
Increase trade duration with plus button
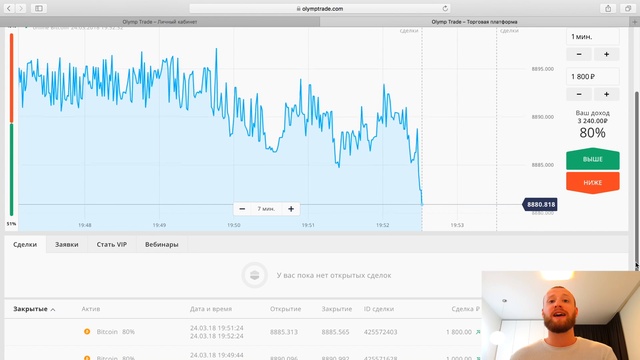coord(607,54)
